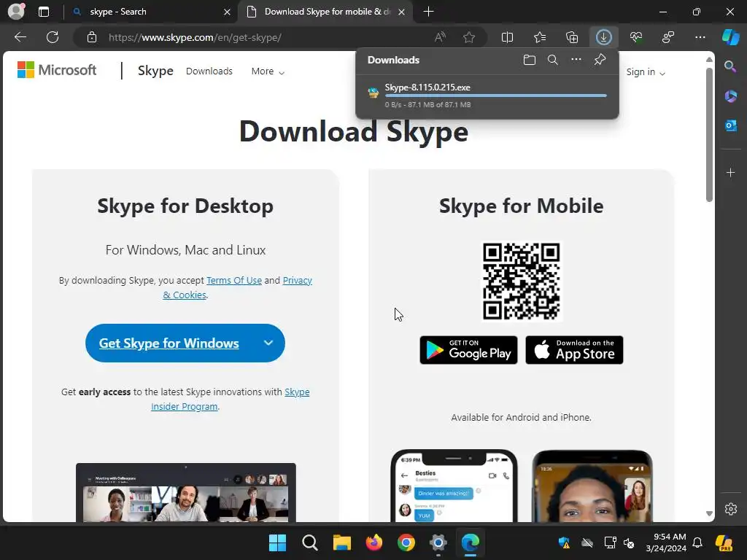Open Settings app from taskbar
This screenshot has height=560, width=747.
[438, 542]
